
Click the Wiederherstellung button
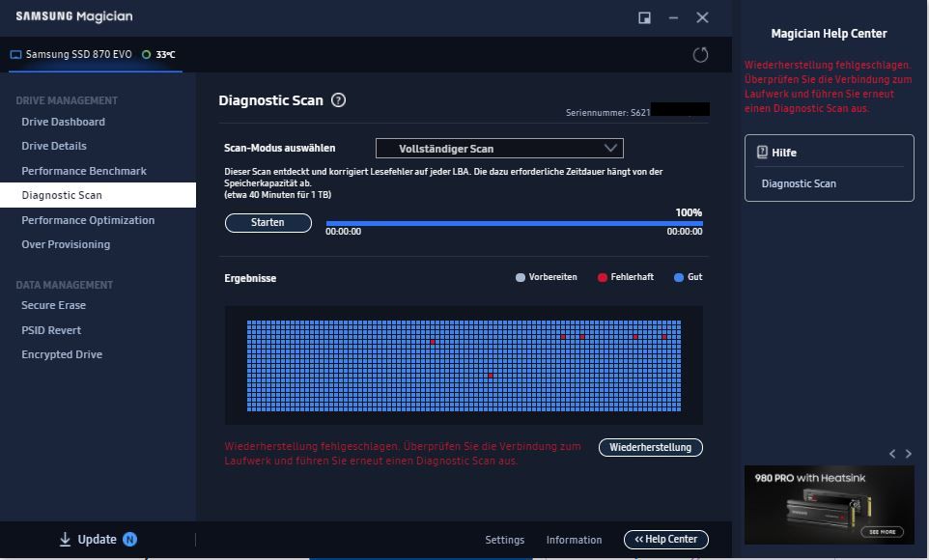click(651, 447)
